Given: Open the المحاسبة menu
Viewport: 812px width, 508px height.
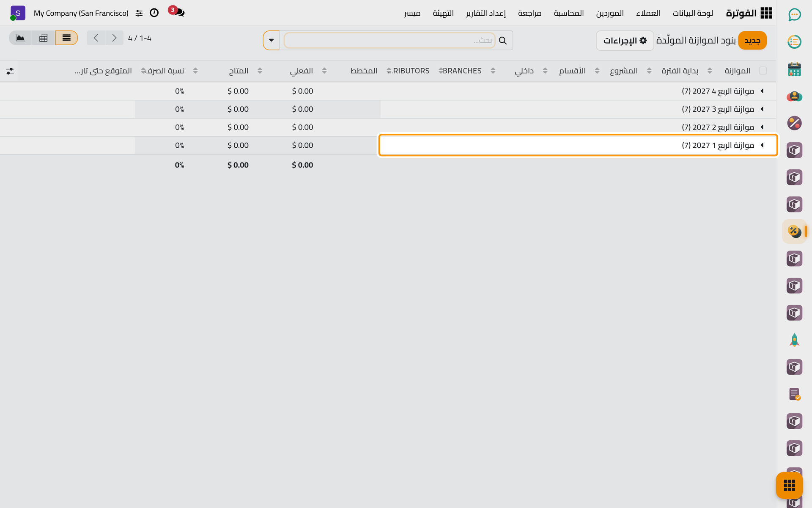Looking at the screenshot, I should coord(569,13).
